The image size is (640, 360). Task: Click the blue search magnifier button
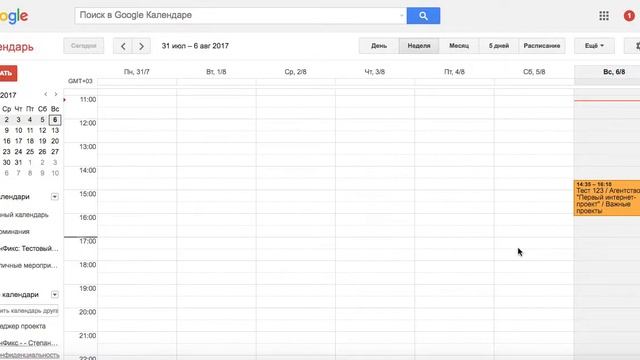(423, 16)
